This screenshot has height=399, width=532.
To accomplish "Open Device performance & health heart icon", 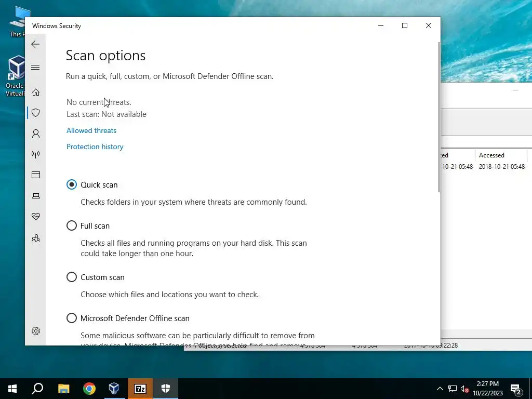I will click(36, 217).
